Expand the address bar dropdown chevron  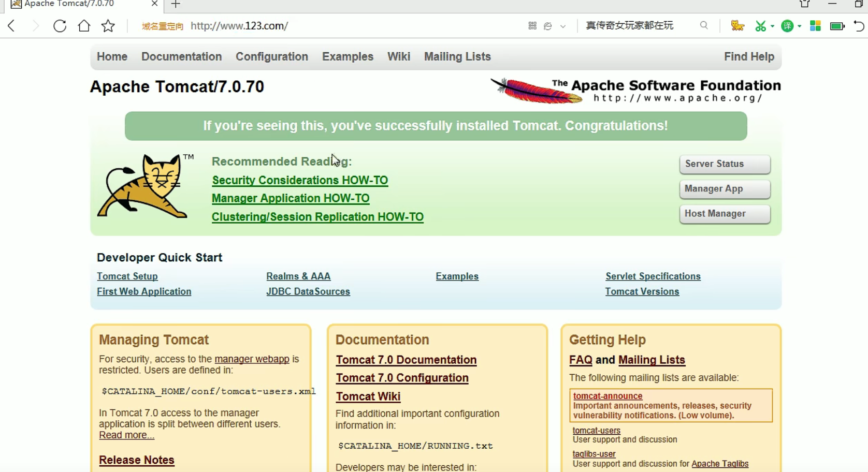(563, 26)
